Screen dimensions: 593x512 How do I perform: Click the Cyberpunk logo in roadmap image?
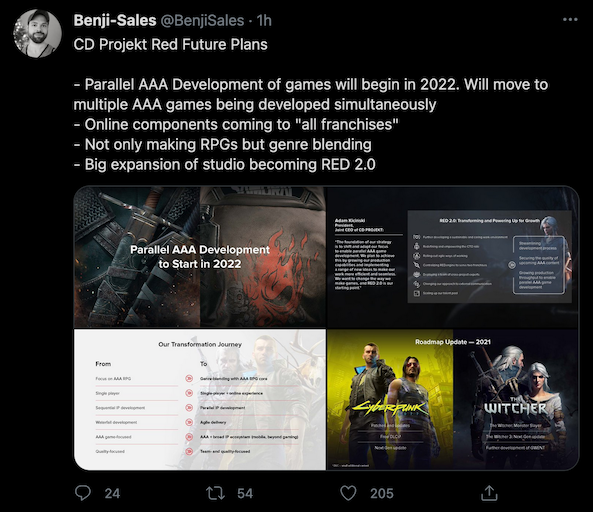point(390,408)
